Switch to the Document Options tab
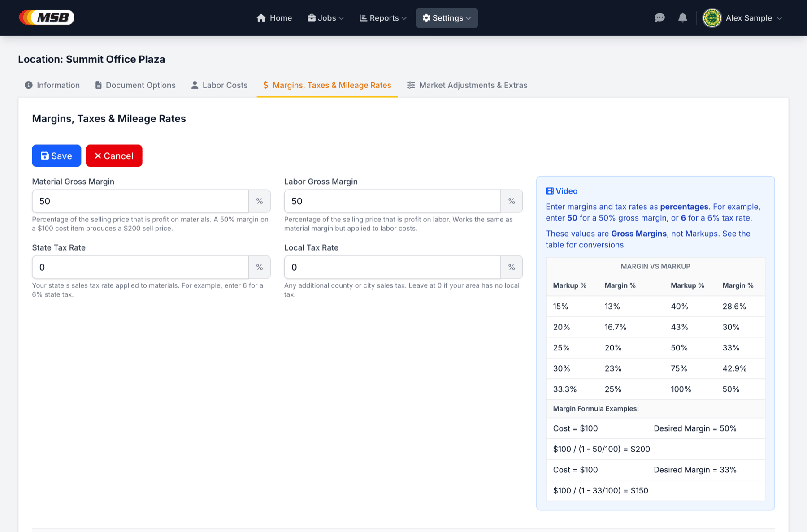This screenshot has width=807, height=532. click(x=135, y=85)
